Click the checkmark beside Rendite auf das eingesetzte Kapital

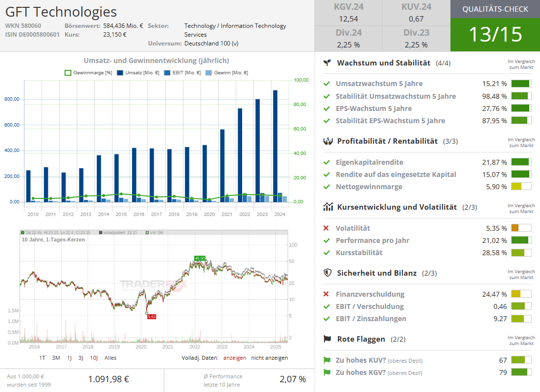coord(327,174)
